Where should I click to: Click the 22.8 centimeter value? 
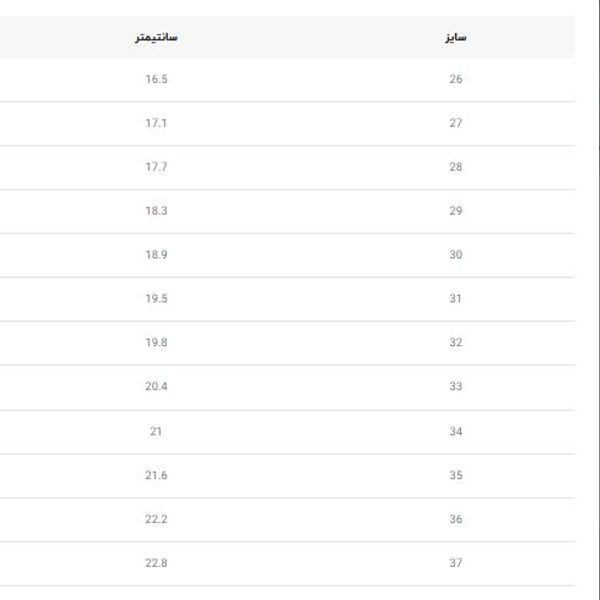(x=156, y=563)
